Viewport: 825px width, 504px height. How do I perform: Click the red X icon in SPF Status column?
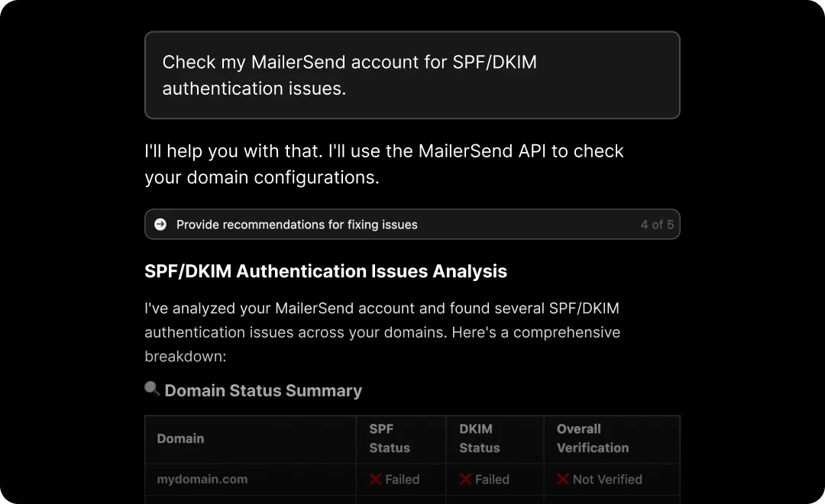(x=376, y=480)
